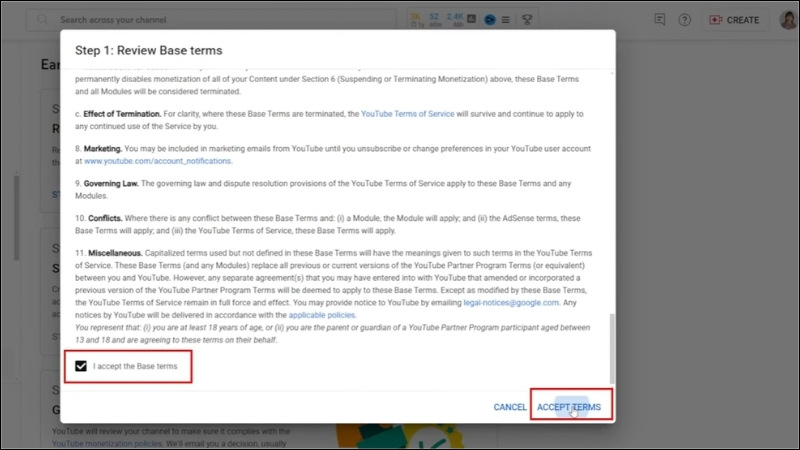Open the youtube.com/account_notifications link

pyautogui.click(x=158, y=160)
